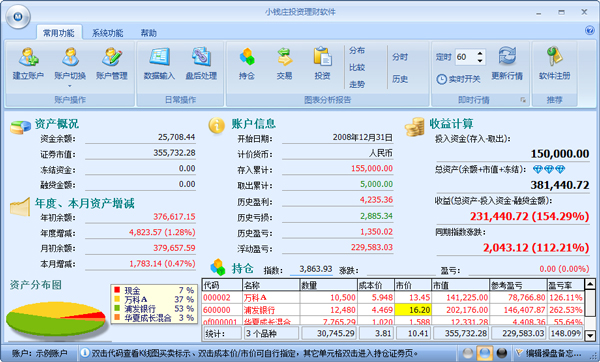The image size is (600, 362).
Task: Select the gray sphere theme button
Action: click(x=468, y=353)
